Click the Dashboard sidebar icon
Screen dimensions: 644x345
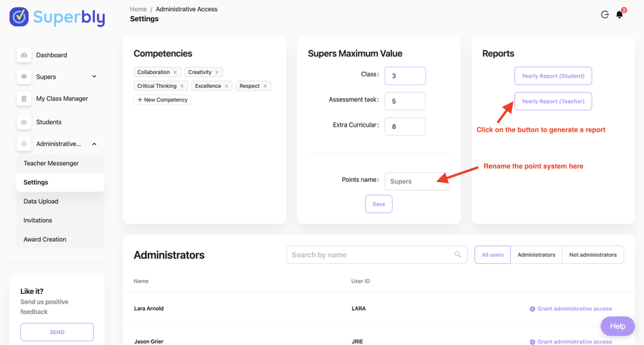point(24,55)
